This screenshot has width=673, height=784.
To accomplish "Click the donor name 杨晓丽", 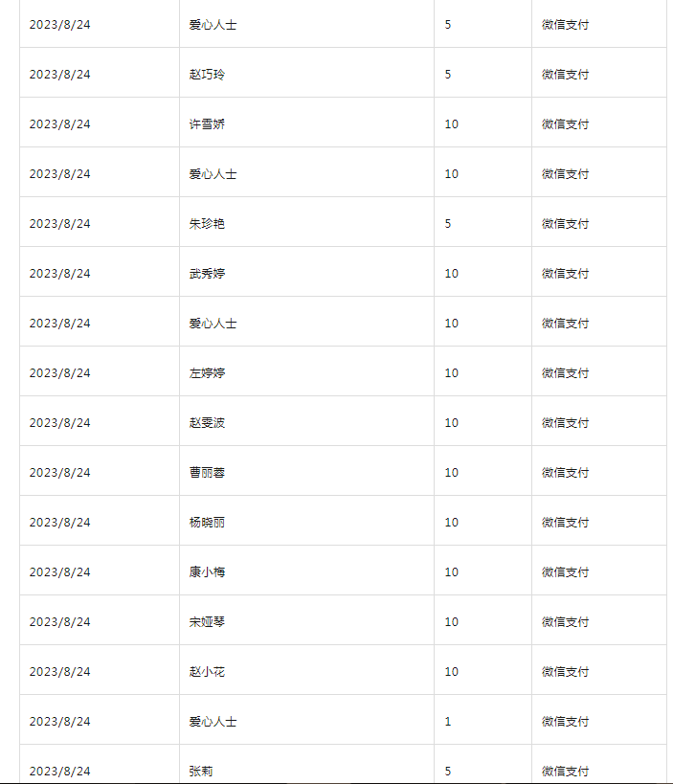I will (207, 523).
